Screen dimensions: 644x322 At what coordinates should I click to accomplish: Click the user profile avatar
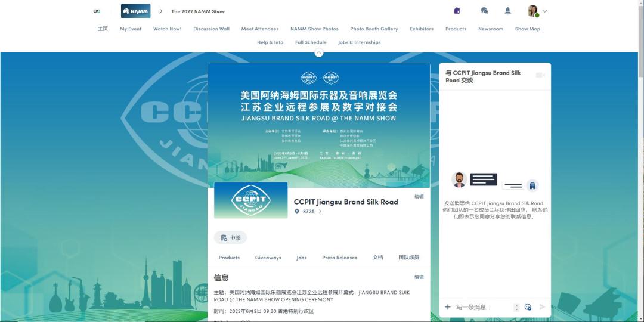[x=534, y=11]
